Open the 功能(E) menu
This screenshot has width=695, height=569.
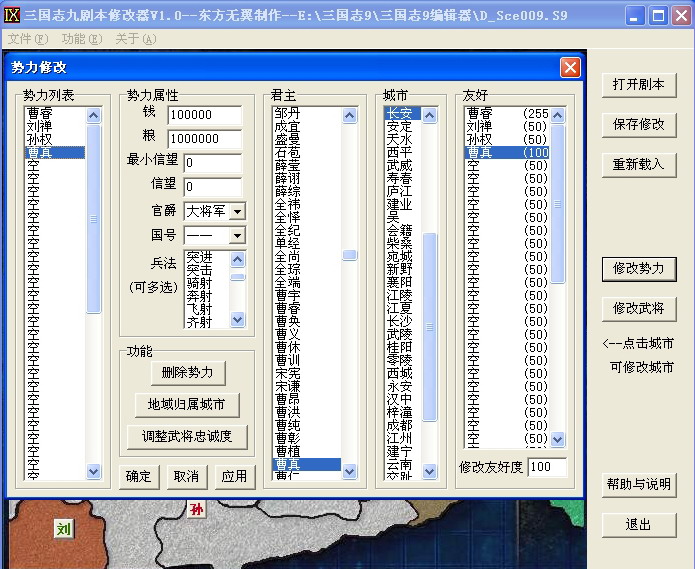point(82,39)
